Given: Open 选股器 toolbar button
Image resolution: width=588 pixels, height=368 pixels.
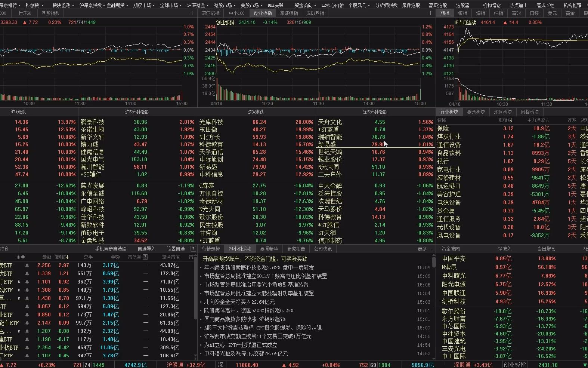Looking at the screenshot, I should (462, 5).
